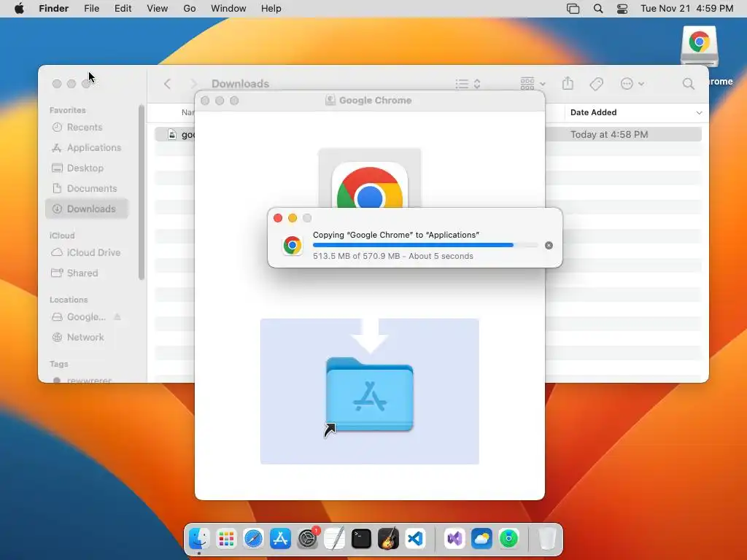Image resolution: width=747 pixels, height=560 pixels.
Task: Click the date and time in menu bar
Action: click(x=686, y=9)
